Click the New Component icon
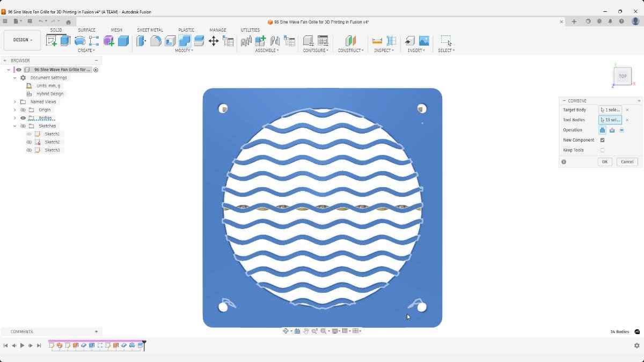 [260, 41]
